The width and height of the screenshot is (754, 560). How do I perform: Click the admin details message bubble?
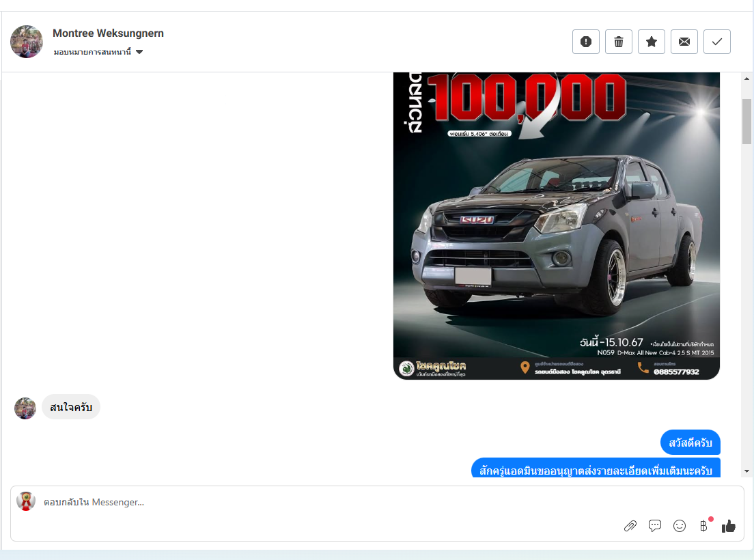596,468
